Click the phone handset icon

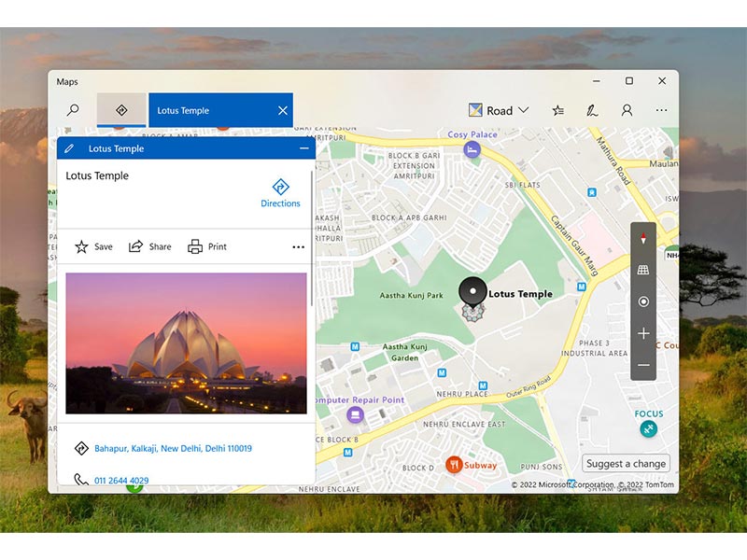(x=81, y=479)
